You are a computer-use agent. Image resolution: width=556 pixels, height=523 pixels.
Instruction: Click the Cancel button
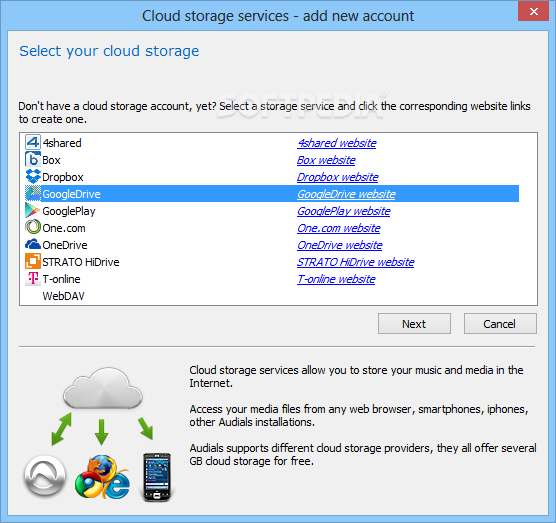500,323
